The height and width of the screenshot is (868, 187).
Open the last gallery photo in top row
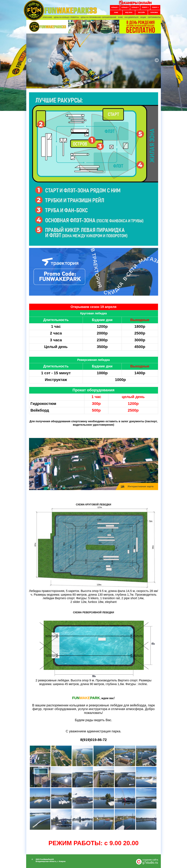click(x=146, y=755)
